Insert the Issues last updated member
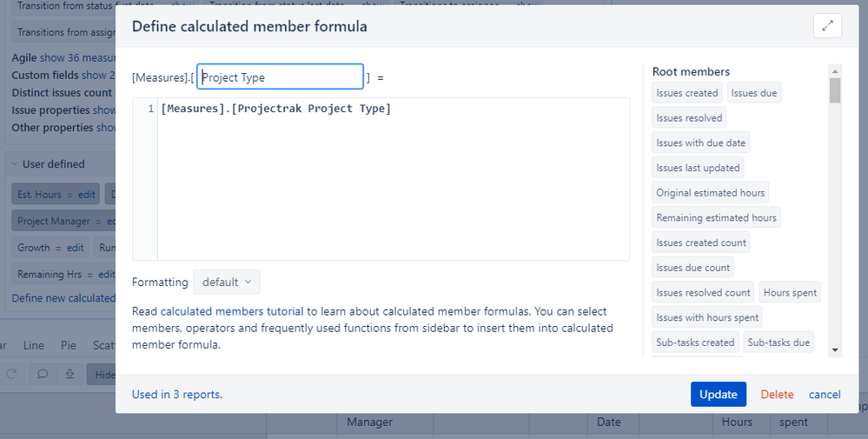The height and width of the screenshot is (439, 868). coord(698,168)
